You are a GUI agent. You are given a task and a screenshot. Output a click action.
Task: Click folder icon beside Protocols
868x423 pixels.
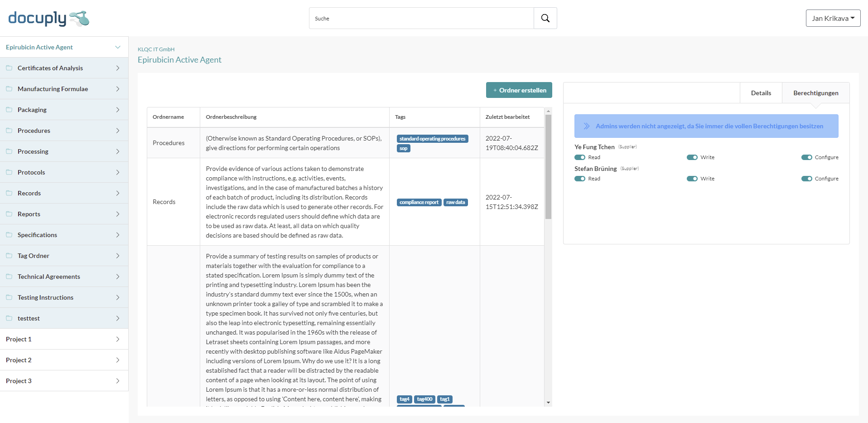[9, 172]
